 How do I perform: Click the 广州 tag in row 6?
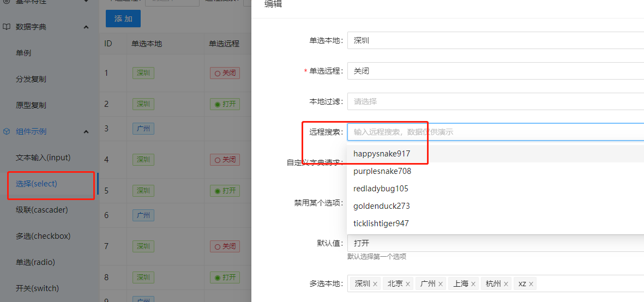143,215
